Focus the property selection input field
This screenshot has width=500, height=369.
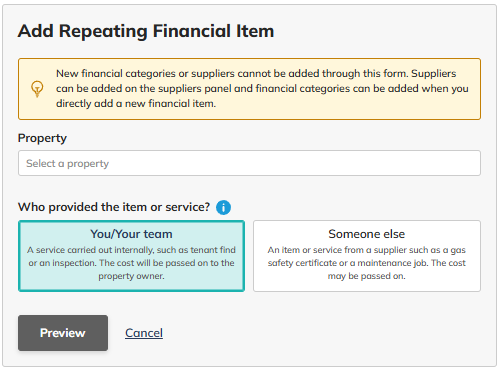249,163
